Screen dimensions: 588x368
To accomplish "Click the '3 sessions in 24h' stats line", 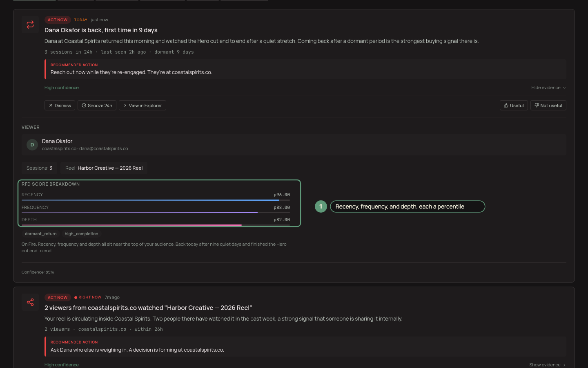I will pos(119,52).
